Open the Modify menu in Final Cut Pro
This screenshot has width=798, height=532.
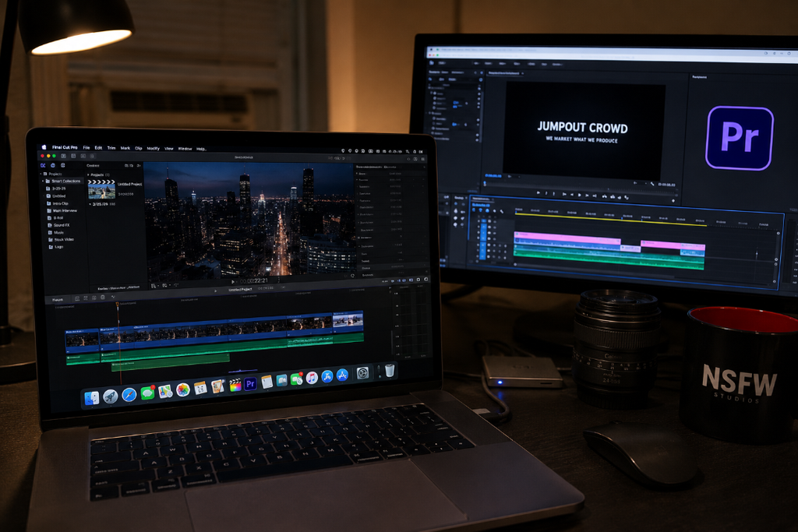154,149
